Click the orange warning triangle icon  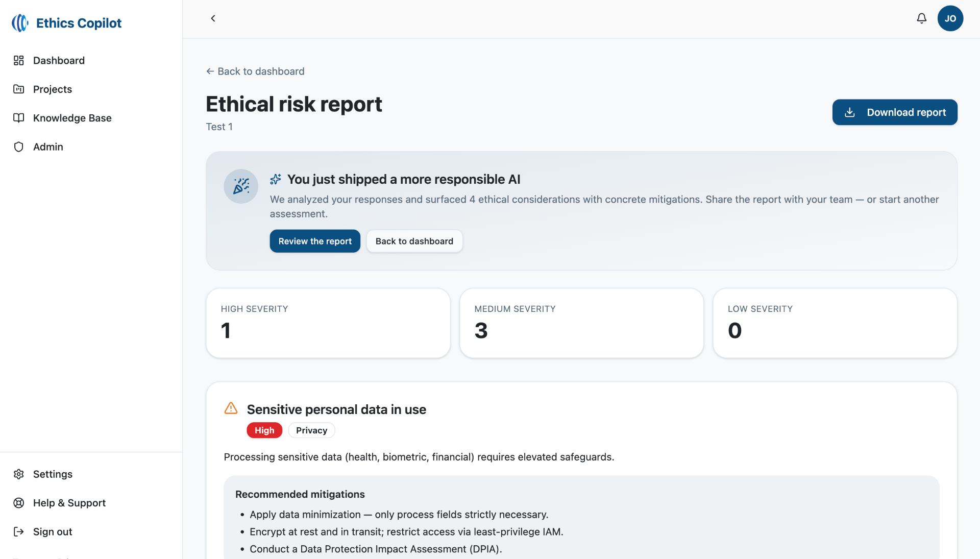(231, 408)
